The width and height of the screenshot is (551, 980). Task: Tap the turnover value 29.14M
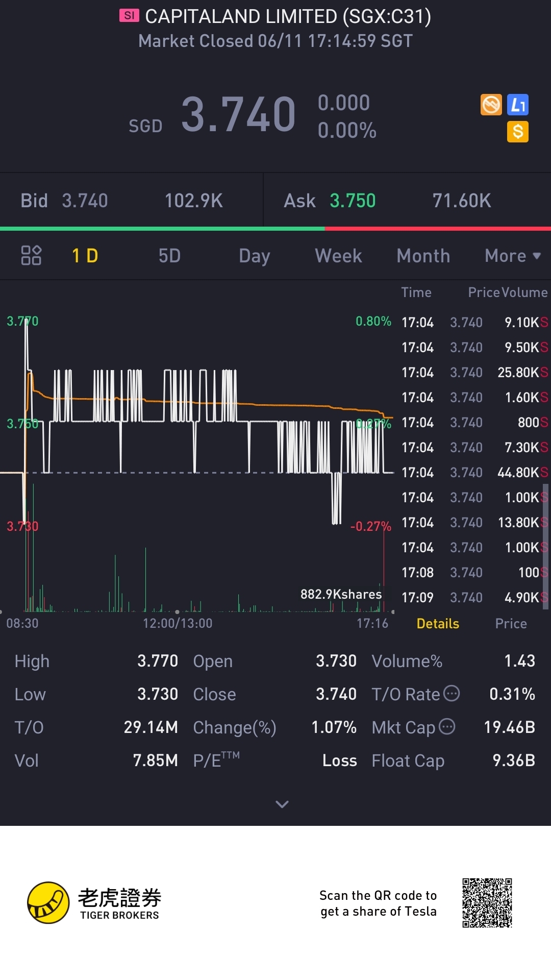[x=151, y=727]
